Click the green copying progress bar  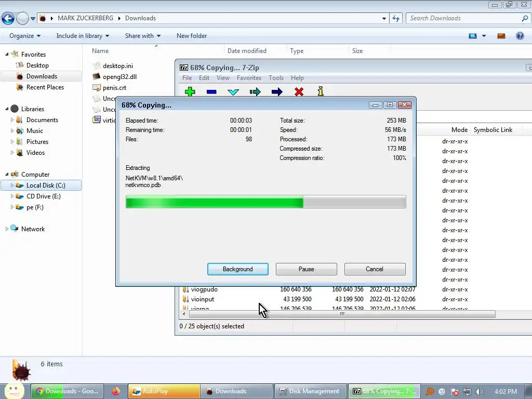click(x=265, y=202)
